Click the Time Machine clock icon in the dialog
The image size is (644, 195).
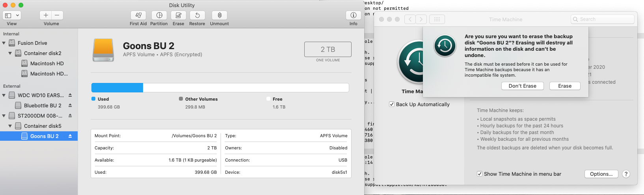tap(445, 46)
